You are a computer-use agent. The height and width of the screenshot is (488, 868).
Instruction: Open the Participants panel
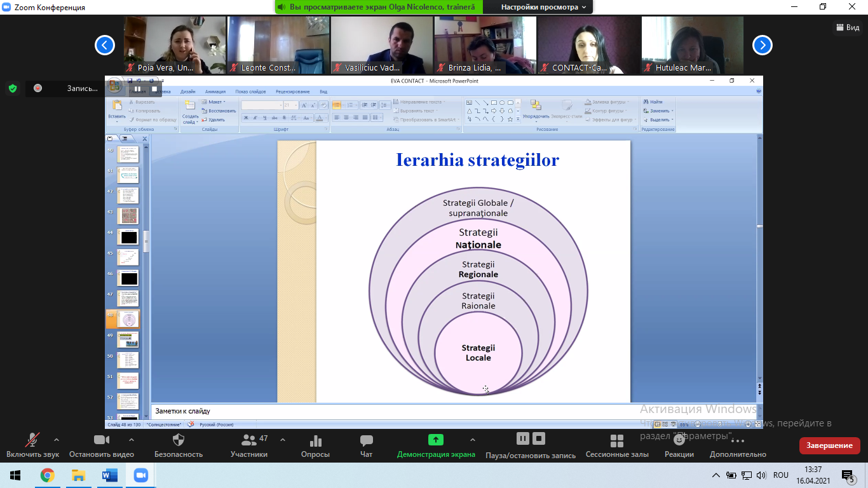tap(248, 440)
